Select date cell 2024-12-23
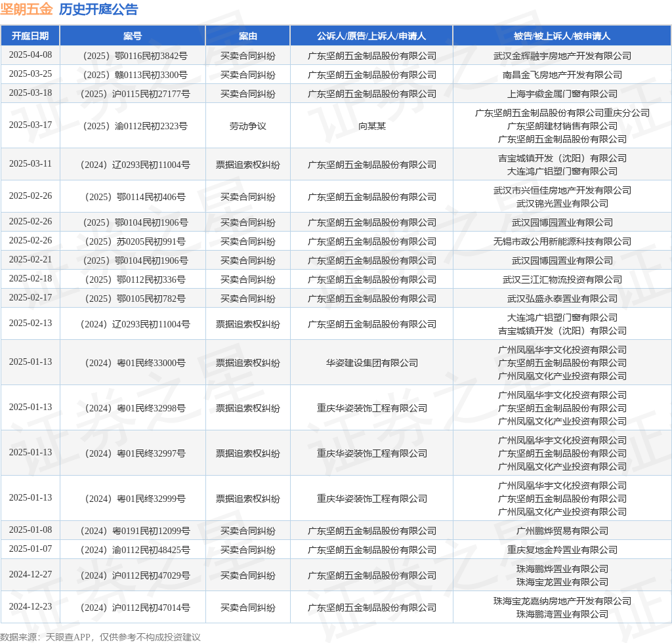Screen dimensions: 672x643 30,607
